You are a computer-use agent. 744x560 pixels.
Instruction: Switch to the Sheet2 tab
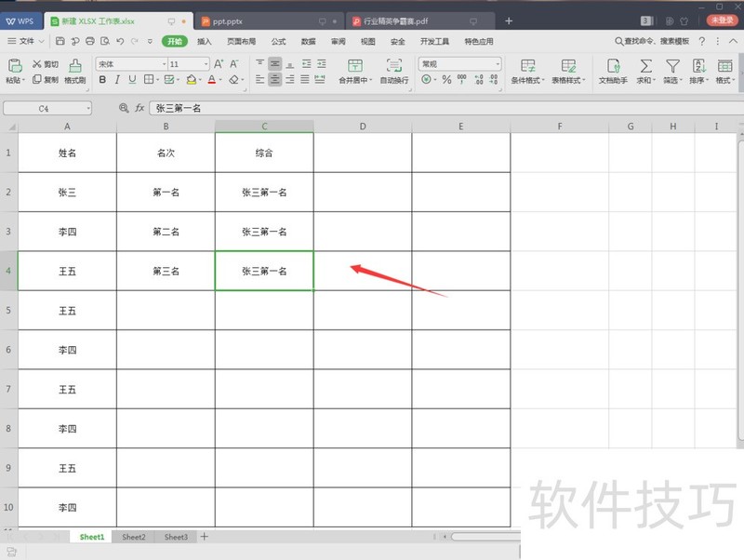click(x=132, y=537)
